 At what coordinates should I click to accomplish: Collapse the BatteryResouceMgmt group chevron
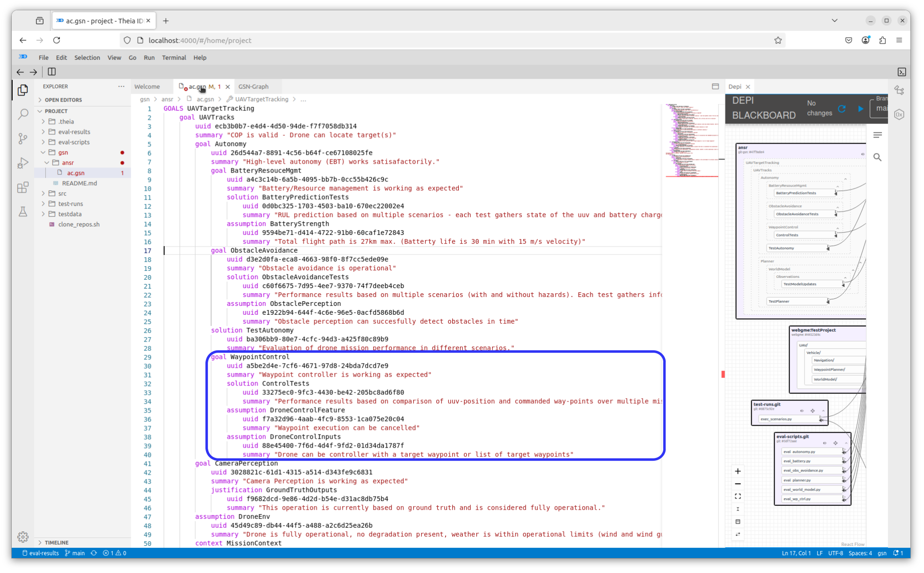pyautogui.click(x=837, y=186)
